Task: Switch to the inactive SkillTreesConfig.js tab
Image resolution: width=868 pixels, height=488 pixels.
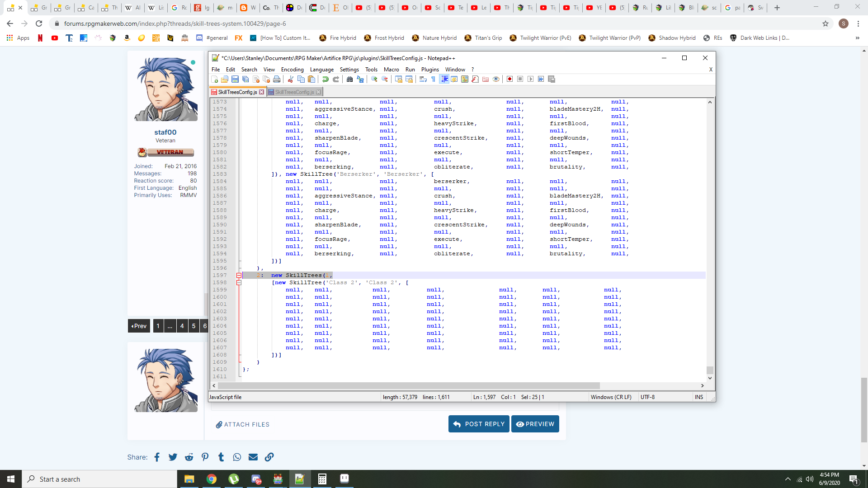Action: (294, 92)
